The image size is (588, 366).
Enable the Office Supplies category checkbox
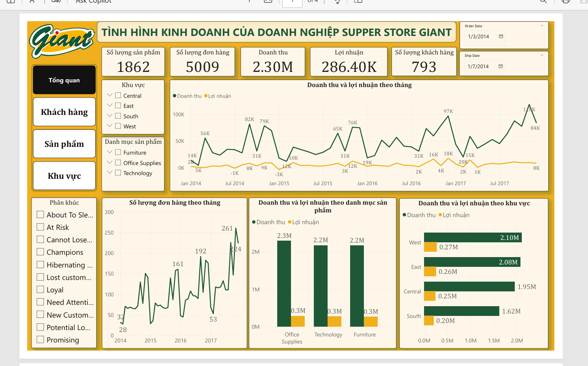(x=118, y=163)
